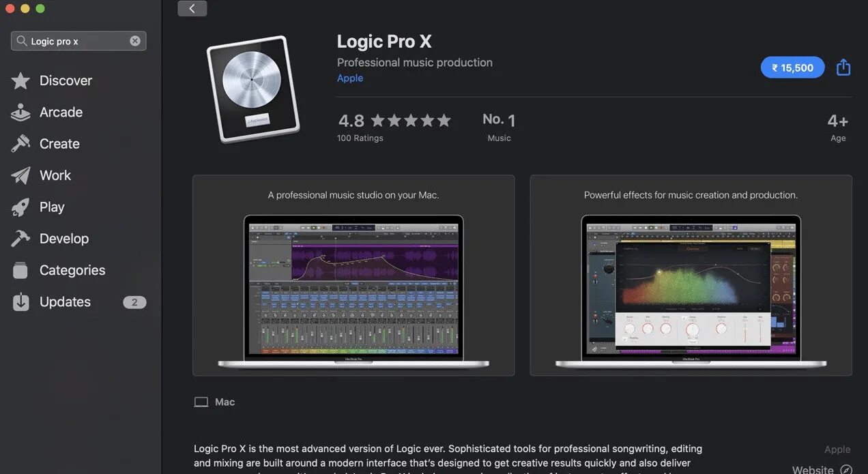Open the share sheet icon
The image size is (868, 474).
coord(843,67)
